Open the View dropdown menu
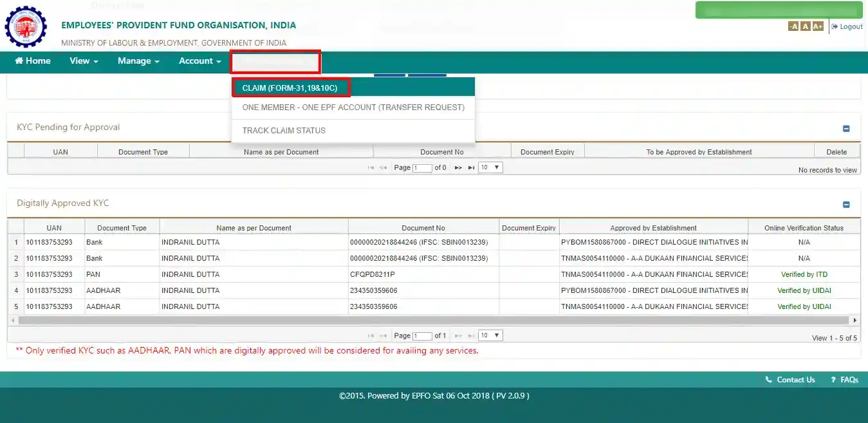This screenshot has width=868, height=423. pyautogui.click(x=84, y=61)
